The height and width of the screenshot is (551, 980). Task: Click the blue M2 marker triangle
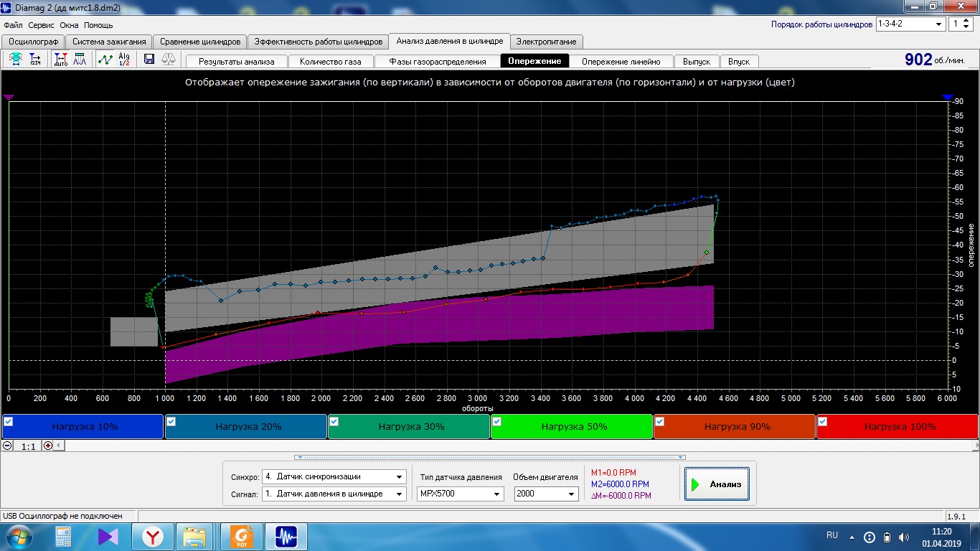tap(947, 98)
